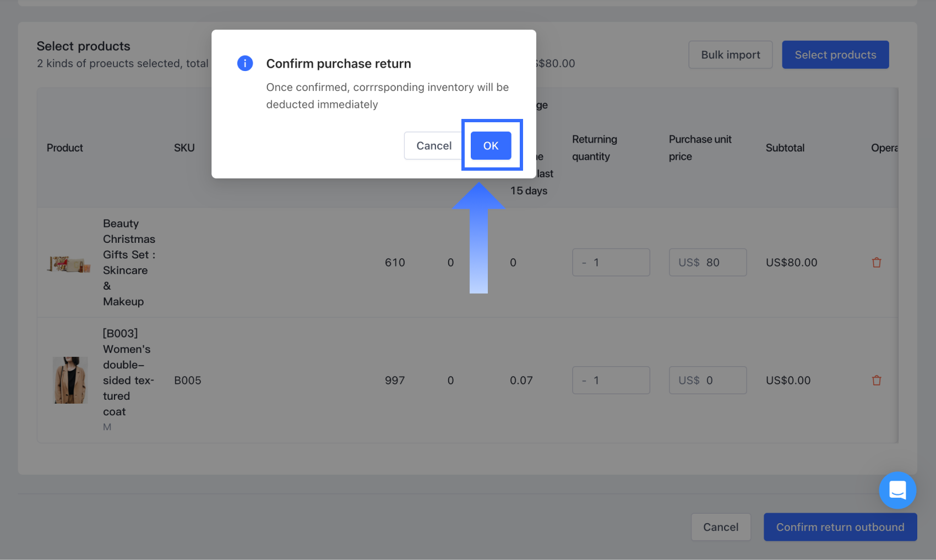Image resolution: width=936 pixels, height=560 pixels.
Task: Edit returning quantity for Christmas Gifts Set
Action: tap(616, 263)
